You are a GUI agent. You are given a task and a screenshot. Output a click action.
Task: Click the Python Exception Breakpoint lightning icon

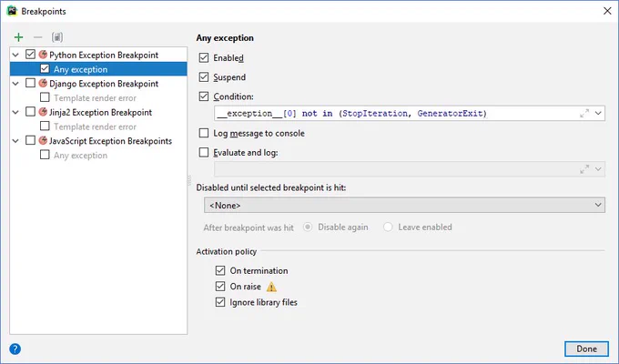[43, 55]
